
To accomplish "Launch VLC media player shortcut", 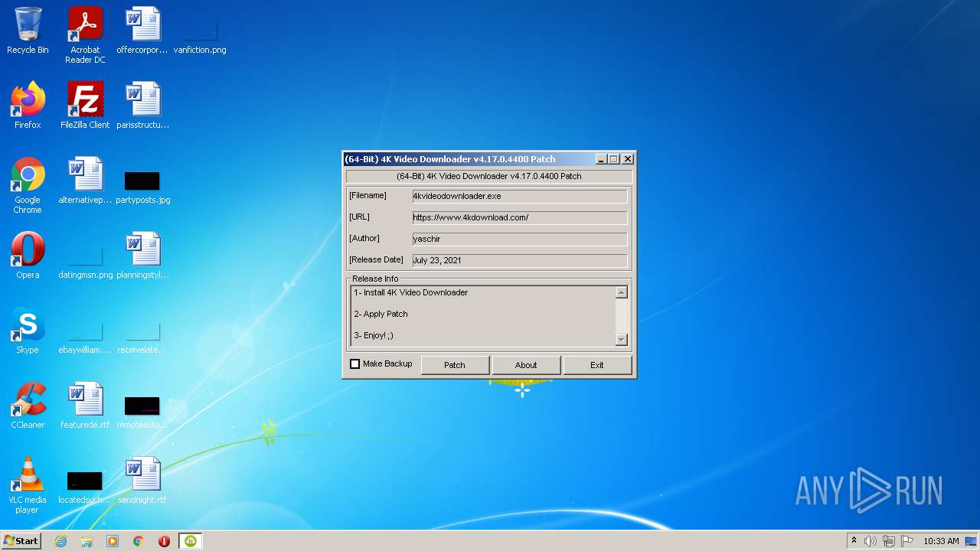I will tap(28, 485).
